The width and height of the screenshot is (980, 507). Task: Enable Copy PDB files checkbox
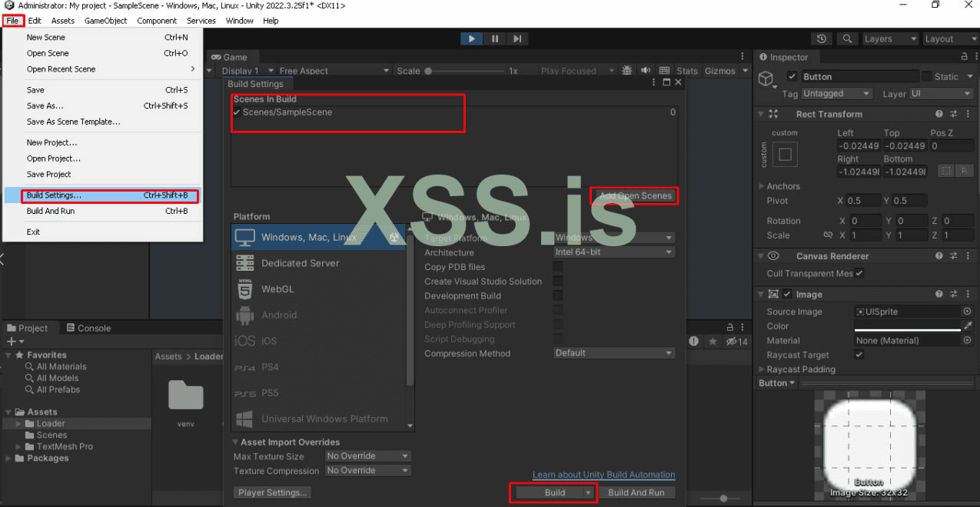tap(558, 267)
